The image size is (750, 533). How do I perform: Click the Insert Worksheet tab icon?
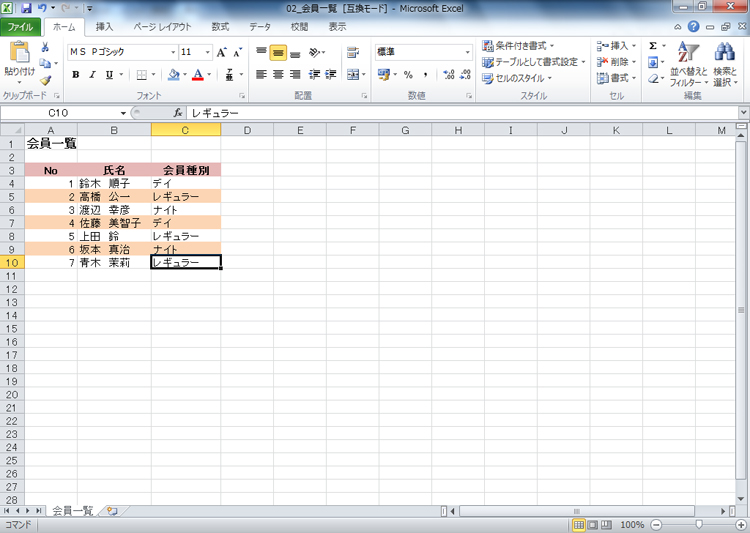click(112, 511)
